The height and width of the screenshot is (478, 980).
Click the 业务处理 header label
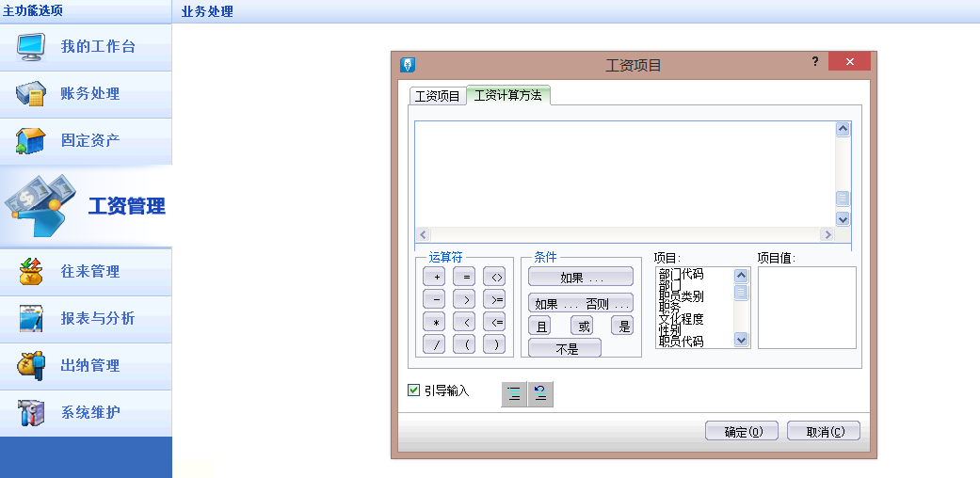[x=207, y=11]
